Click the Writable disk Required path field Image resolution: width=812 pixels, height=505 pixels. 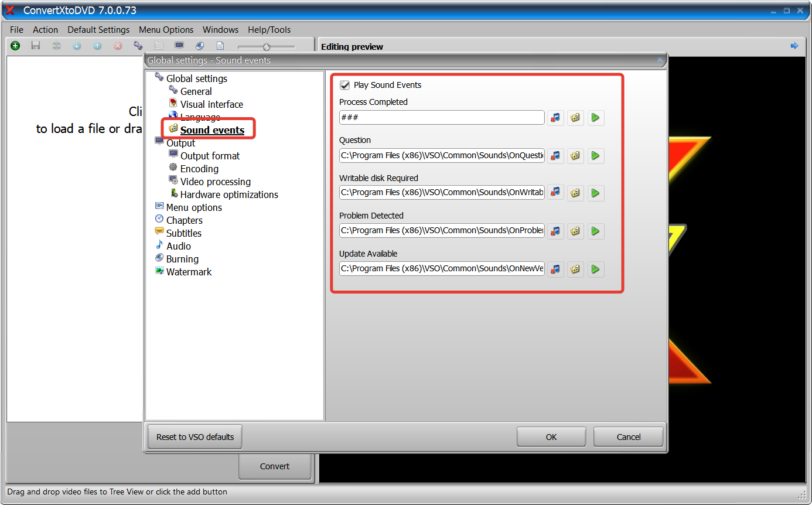pos(442,192)
